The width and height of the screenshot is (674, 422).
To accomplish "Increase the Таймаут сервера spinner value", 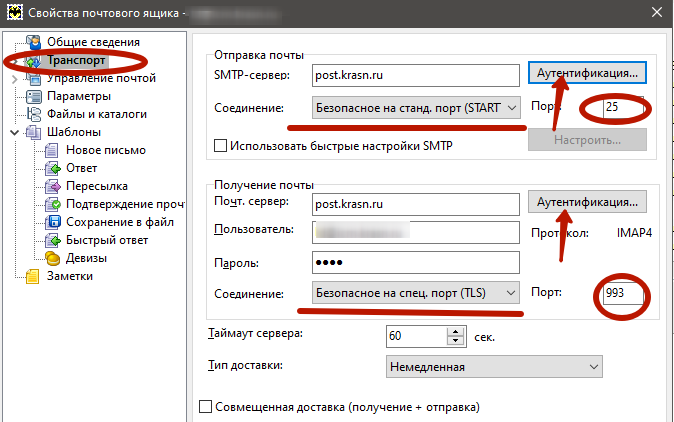I will (x=458, y=328).
